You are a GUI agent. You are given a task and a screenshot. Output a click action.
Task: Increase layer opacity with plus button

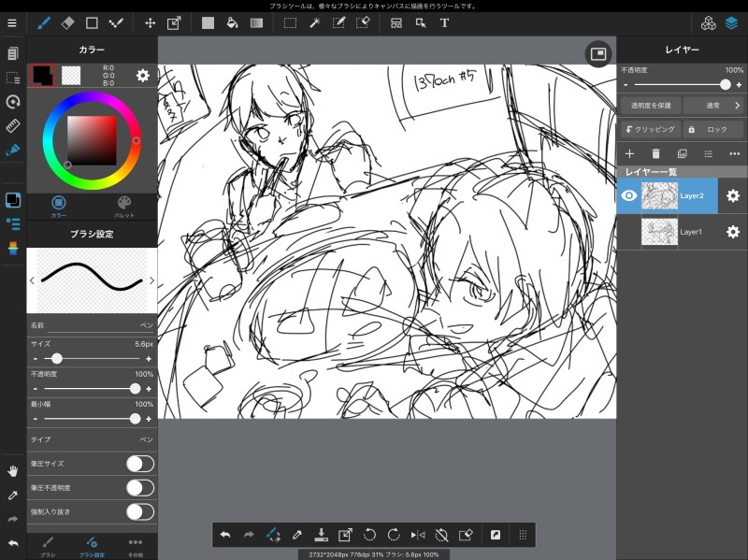point(739,85)
